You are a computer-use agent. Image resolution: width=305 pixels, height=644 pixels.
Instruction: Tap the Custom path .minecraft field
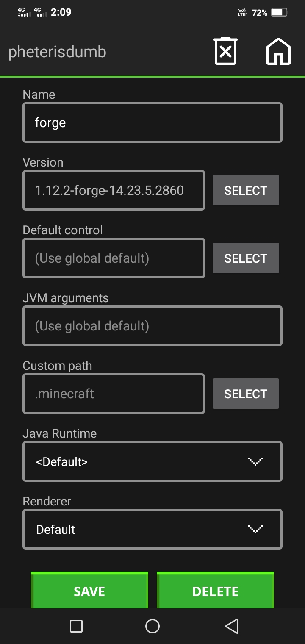(114, 394)
